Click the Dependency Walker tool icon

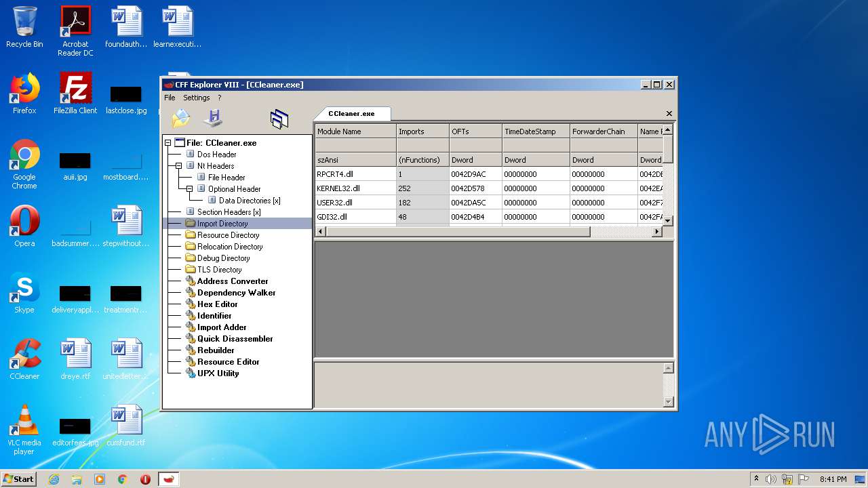click(x=191, y=293)
